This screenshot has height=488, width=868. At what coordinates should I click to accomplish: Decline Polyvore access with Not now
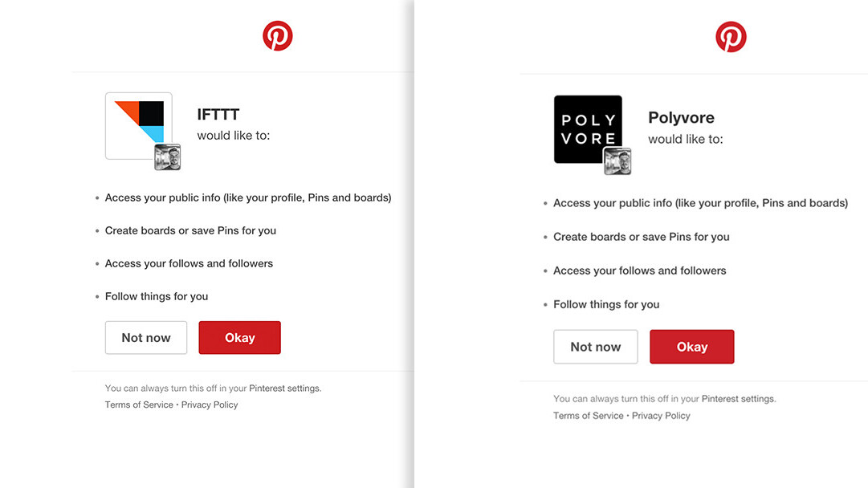595,347
